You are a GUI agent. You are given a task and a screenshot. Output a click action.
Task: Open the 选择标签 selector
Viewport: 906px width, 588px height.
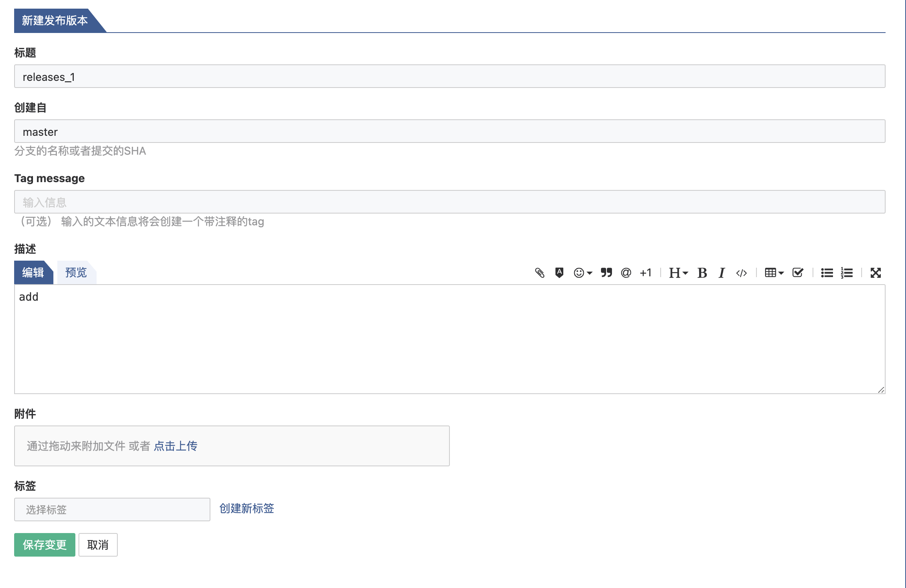[x=112, y=509]
